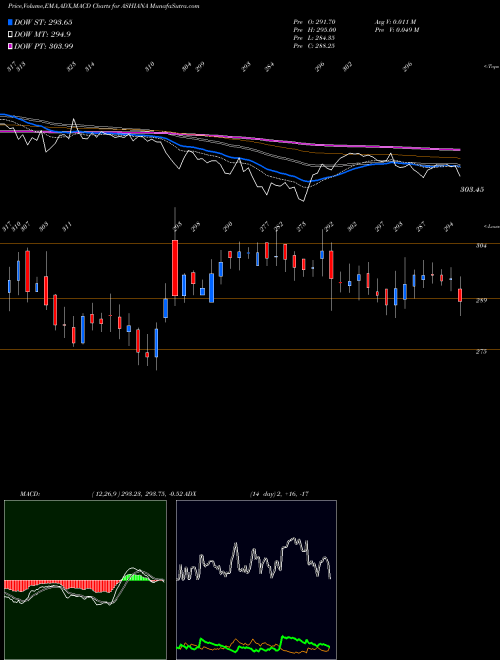The width and height of the screenshot is (500, 660).
Task: Click the 'DOW ST: 293.65' label
Action: 43,22
